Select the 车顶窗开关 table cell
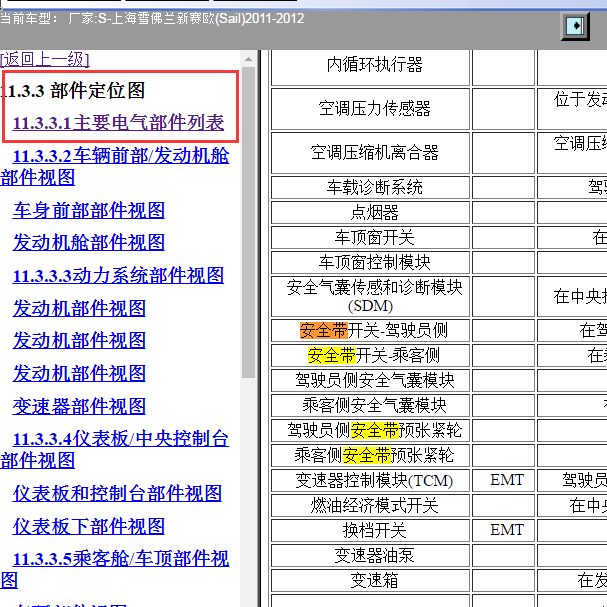This screenshot has width=607, height=607. [370, 237]
